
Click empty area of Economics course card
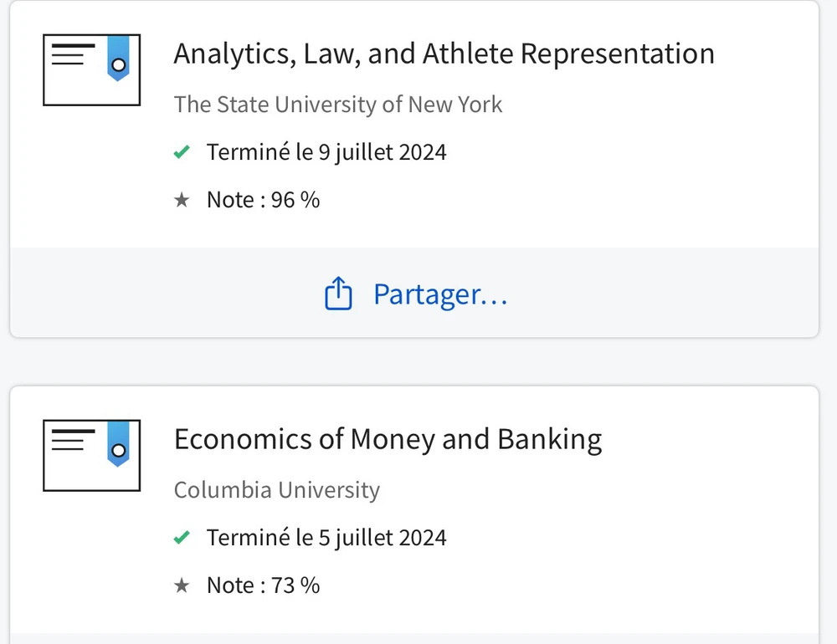click(x=670, y=535)
